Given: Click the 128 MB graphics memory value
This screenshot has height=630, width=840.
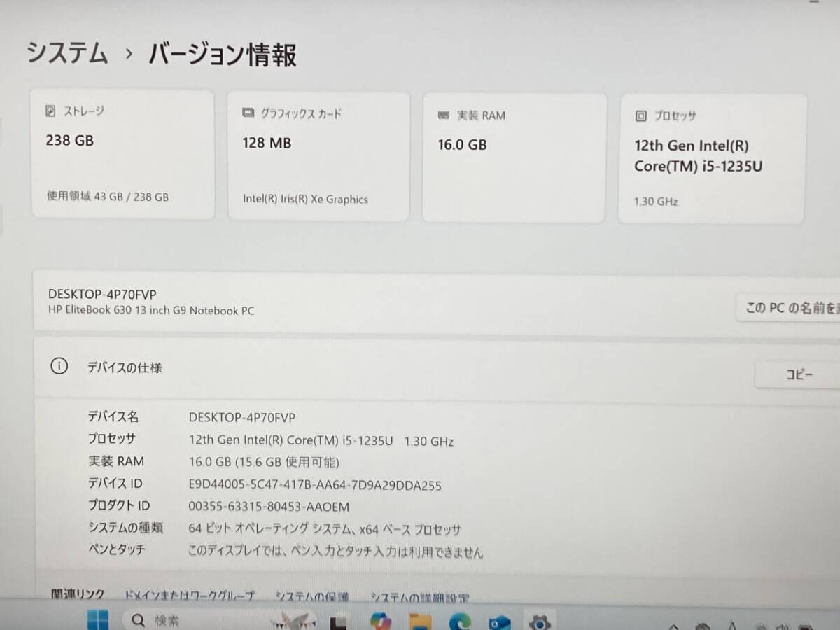Looking at the screenshot, I should click(266, 143).
